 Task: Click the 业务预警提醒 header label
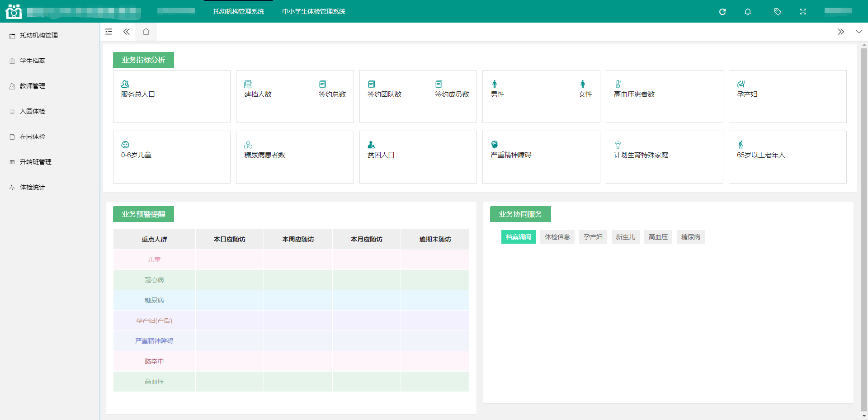pos(143,214)
